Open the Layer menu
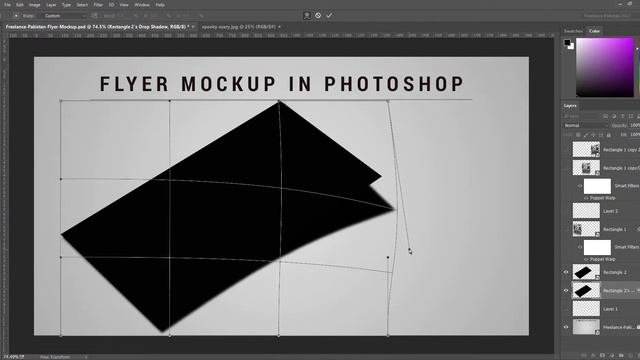Image resolution: width=640 pixels, height=360 pixels. 51,5
